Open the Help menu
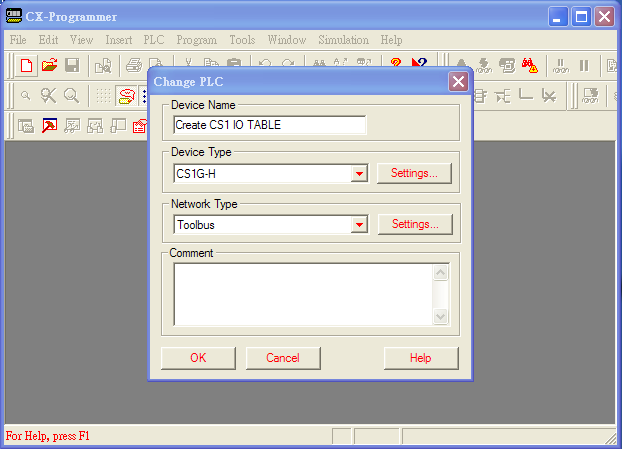The image size is (622, 449). tap(391, 40)
